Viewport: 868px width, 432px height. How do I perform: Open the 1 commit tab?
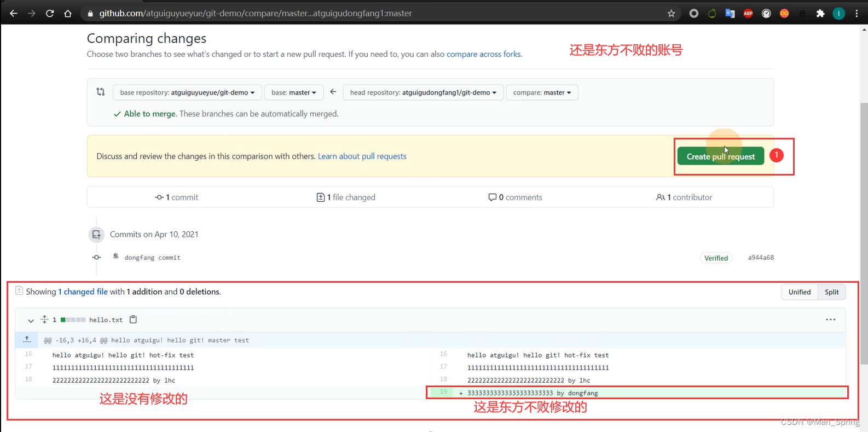[x=177, y=197]
